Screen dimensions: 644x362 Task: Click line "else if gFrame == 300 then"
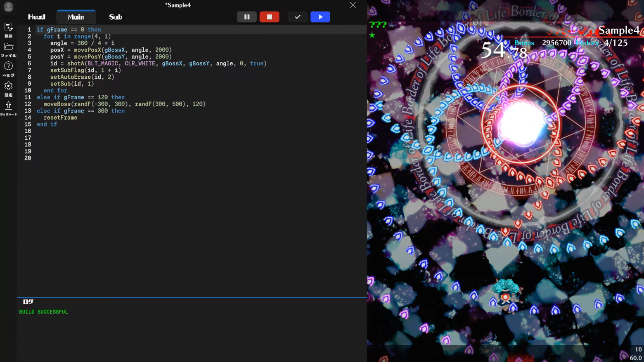pyautogui.click(x=81, y=111)
